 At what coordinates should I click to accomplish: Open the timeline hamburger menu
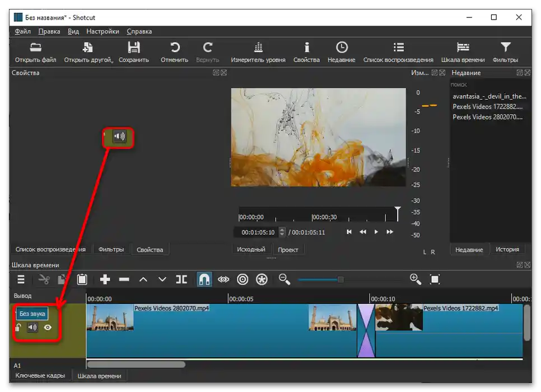[21, 279]
